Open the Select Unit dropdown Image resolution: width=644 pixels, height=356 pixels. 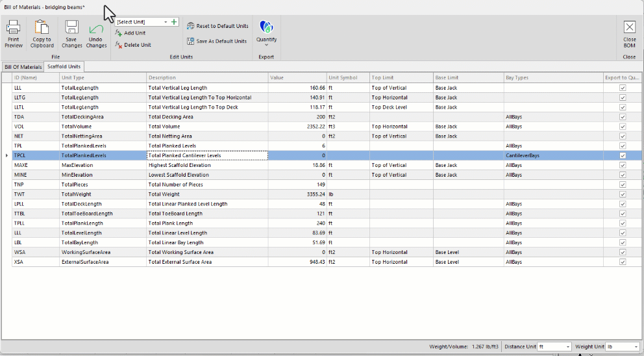166,22
